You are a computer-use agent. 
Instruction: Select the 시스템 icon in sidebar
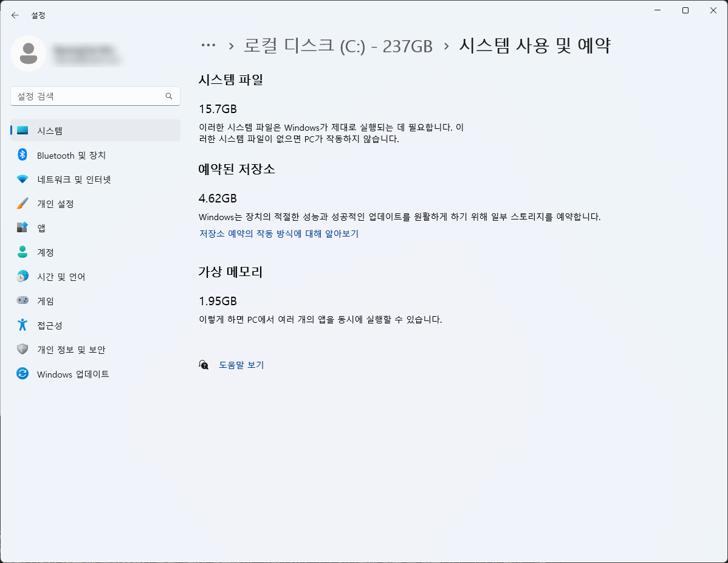[22, 131]
